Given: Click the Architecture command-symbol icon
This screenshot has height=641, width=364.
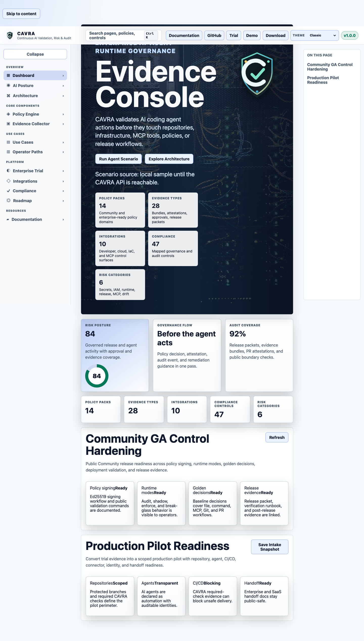Looking at the screenshot, I should (x=9, y=96).
